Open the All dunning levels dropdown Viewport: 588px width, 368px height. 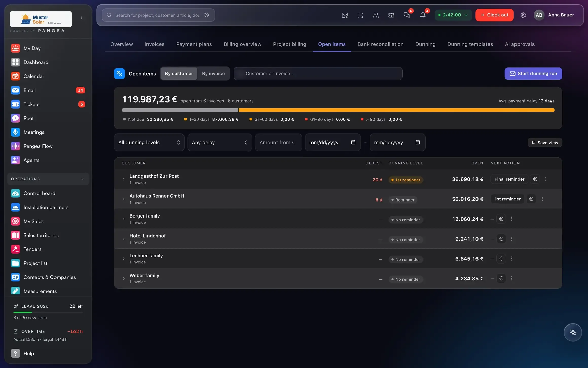click(x=149, y=142)
